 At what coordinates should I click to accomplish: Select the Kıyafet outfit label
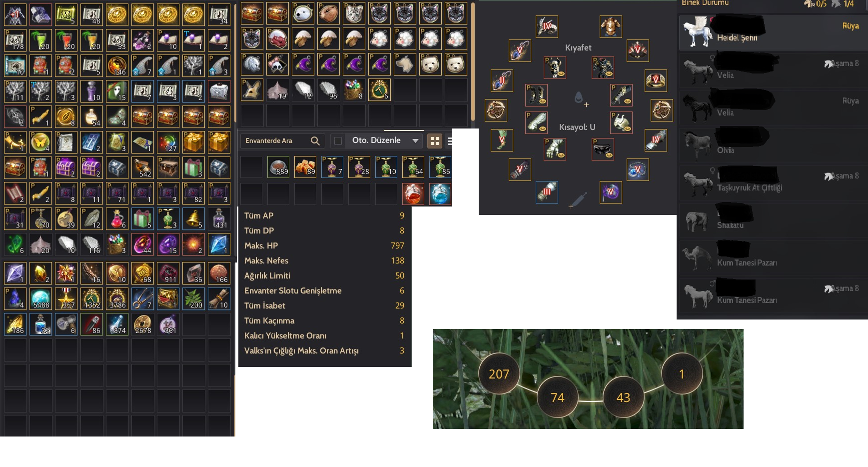point(578,47)
